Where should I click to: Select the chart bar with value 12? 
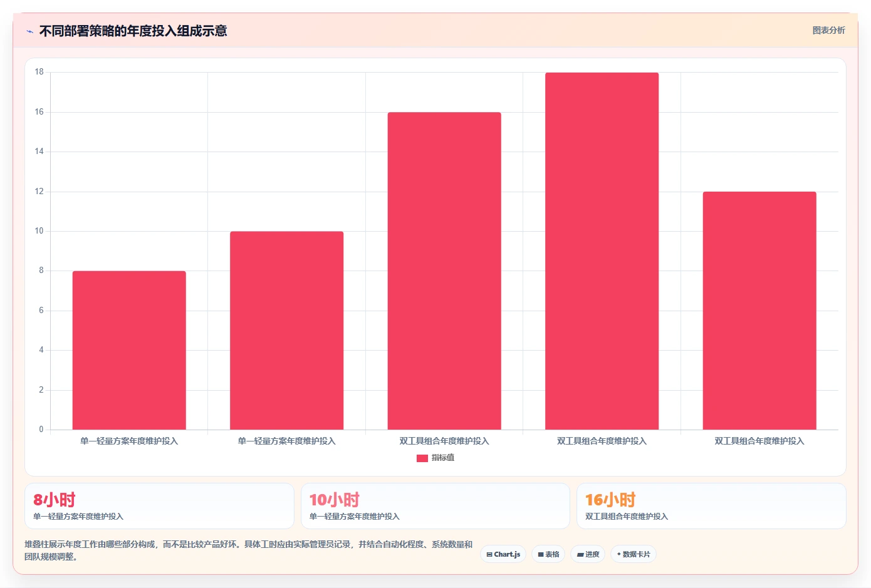click(759, 311)
